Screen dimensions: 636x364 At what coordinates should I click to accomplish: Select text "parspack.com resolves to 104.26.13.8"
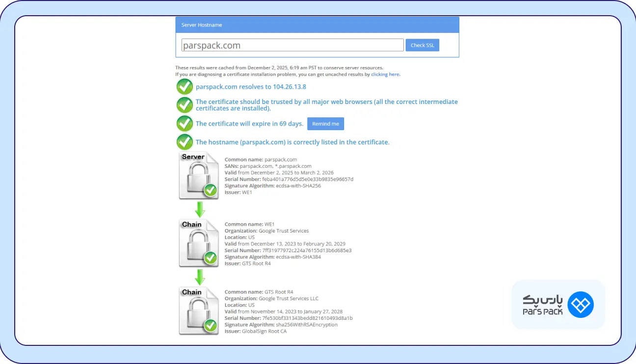(x=251, y=87)
